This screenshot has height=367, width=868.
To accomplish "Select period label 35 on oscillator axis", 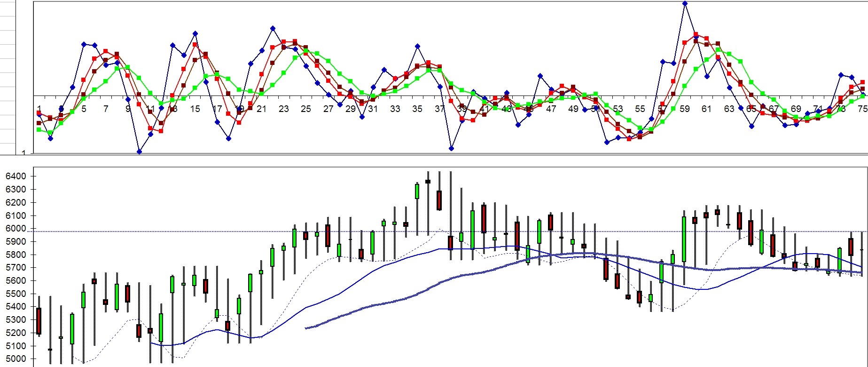I will (x=417, y=109).
